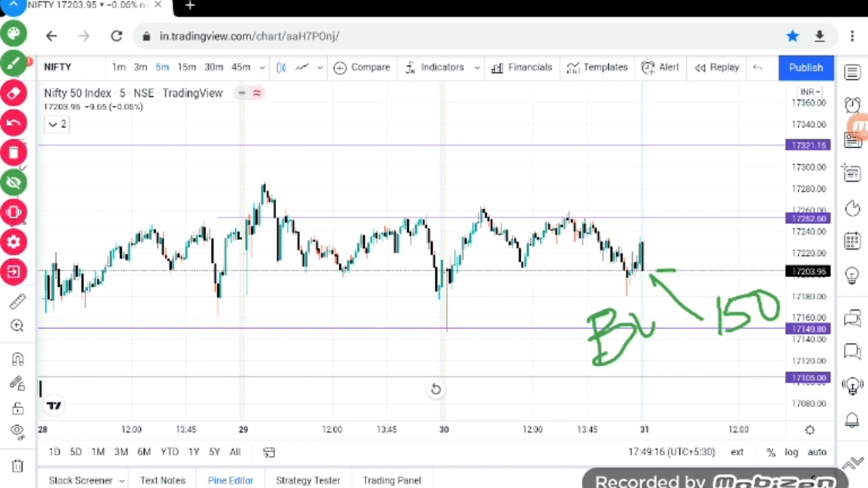Open the browser three-dot menu
The image size is (868, 488).
tap(852, 36)
